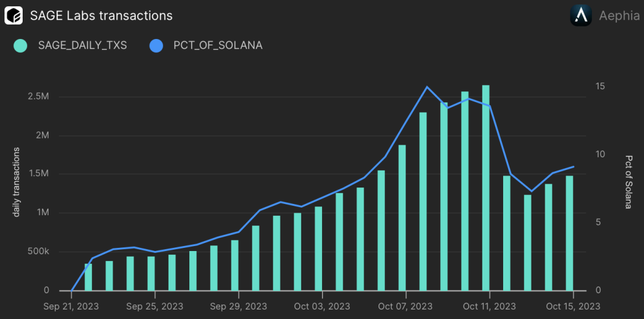Image resolution: width=644 pixels, height=319 pixels.
Task: Toggle the PCT_OF_SOLANA series label
Action: click(x=218, y=45)
